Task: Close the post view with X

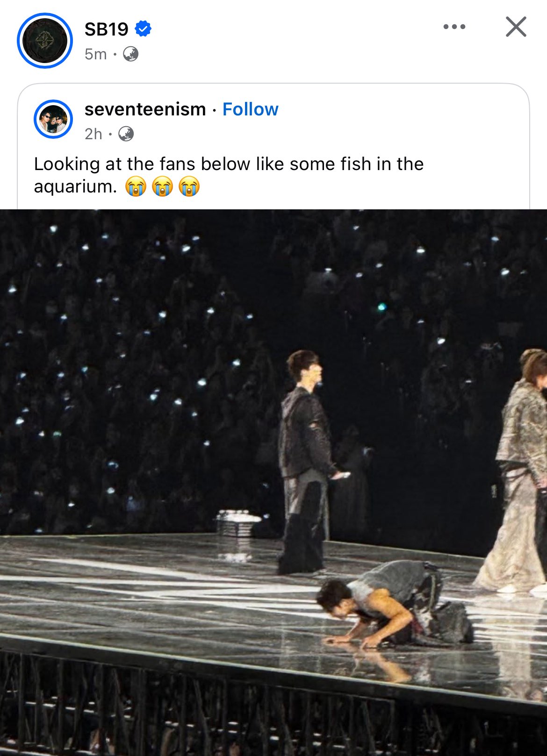Action: click(516, 27)
